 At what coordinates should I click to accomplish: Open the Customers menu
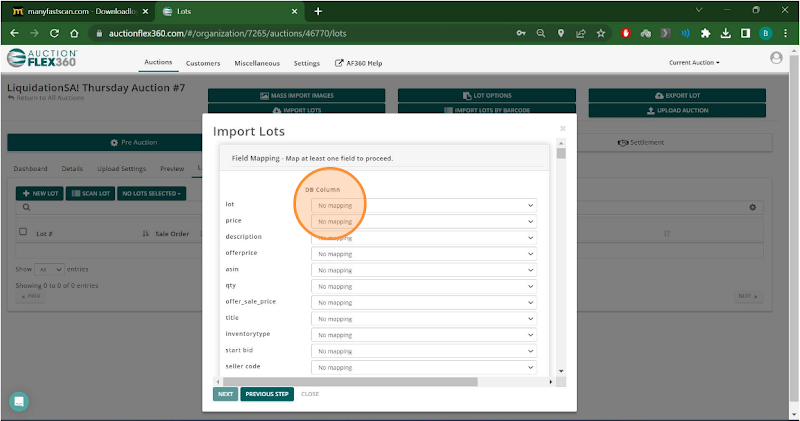pyautogui.click(x=203, y=63)
